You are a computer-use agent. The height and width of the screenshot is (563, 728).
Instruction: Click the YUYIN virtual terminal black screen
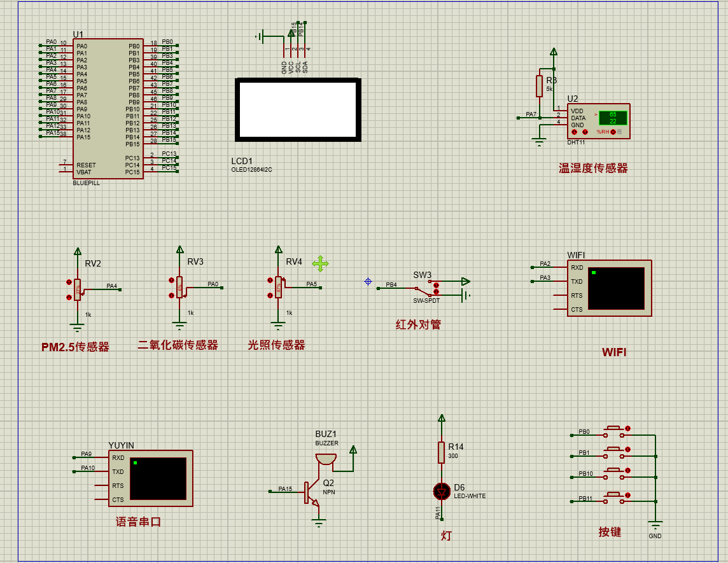(158, 478)
